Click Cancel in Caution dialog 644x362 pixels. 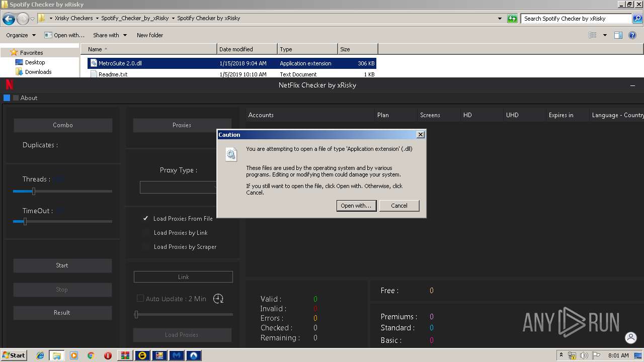pos(399,206)
